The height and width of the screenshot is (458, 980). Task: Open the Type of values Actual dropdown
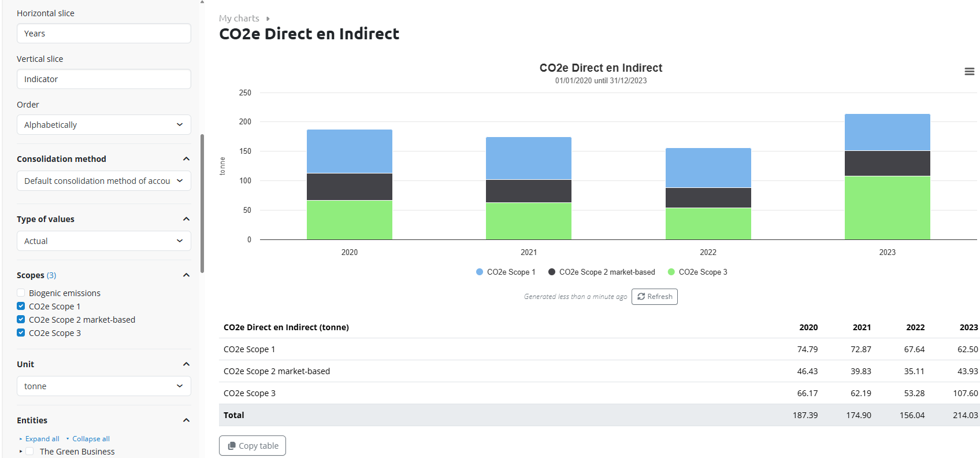pyautogui.click(x=104, y=241)
